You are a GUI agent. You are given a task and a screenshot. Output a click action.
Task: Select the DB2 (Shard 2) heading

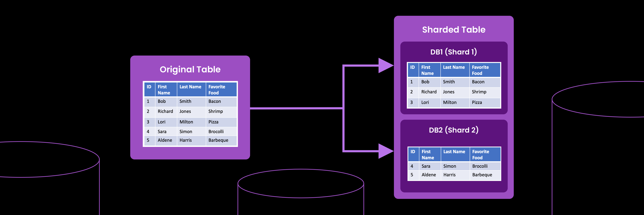click(x=453, y=130)
